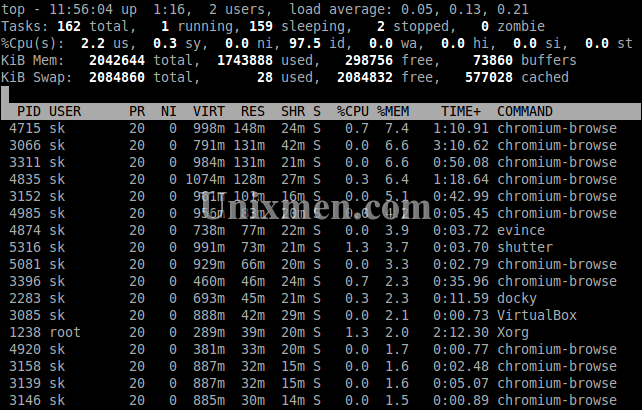Image resolution: width=642 pixels, height=410 pixels.
Task: Click the RES column header
Action: 253,111
